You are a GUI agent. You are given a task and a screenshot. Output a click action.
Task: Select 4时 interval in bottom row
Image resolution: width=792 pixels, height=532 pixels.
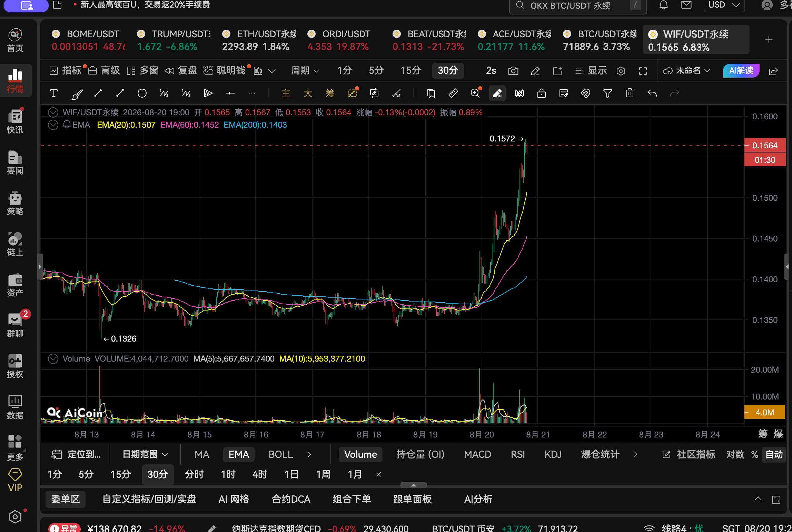tap(260, 475)
